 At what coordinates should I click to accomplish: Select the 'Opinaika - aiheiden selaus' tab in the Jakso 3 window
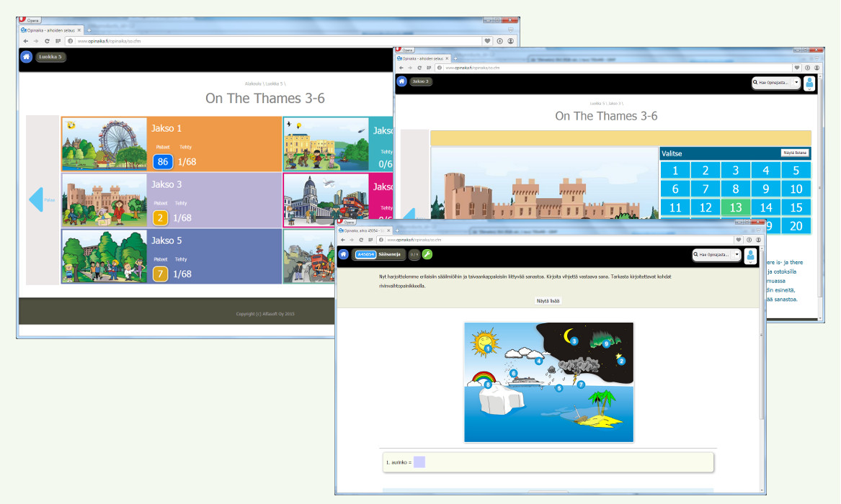point(423,58)
